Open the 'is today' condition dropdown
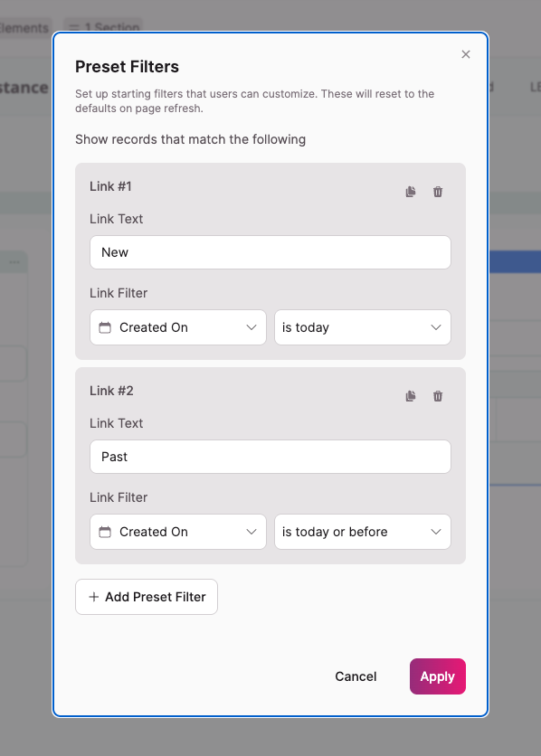The image size is (541, 756). click(x=363, y=327)
